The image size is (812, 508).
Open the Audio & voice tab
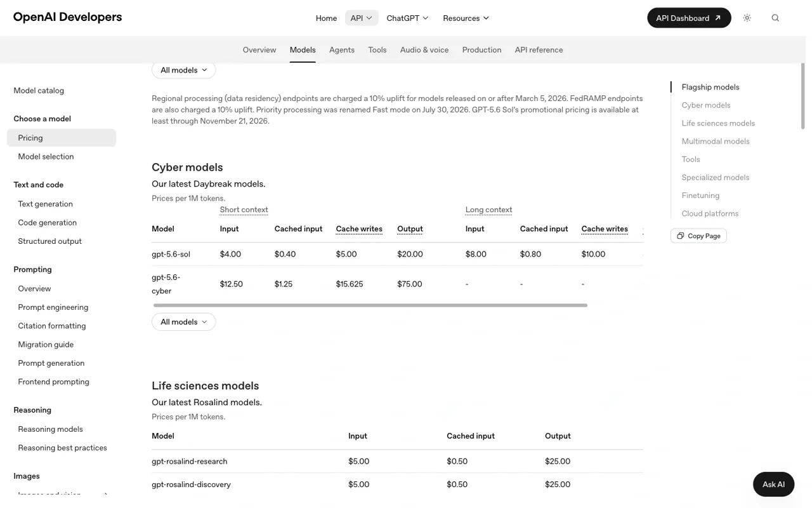(x=424, y=50)
